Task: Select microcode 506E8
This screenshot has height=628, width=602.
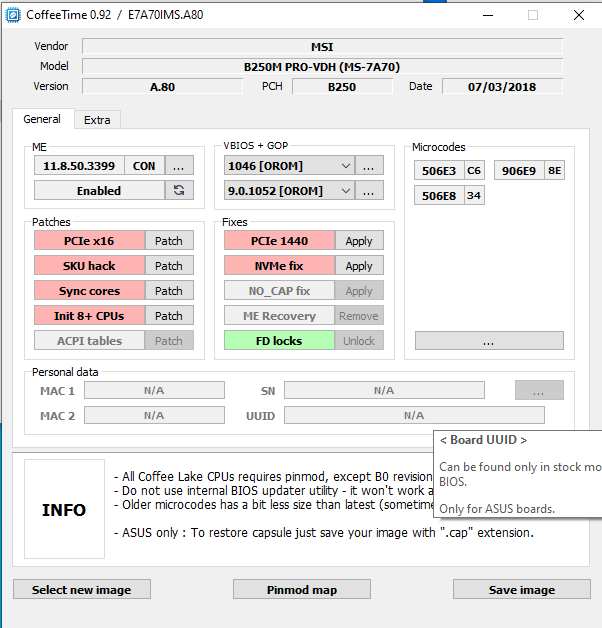Action: 439,195
